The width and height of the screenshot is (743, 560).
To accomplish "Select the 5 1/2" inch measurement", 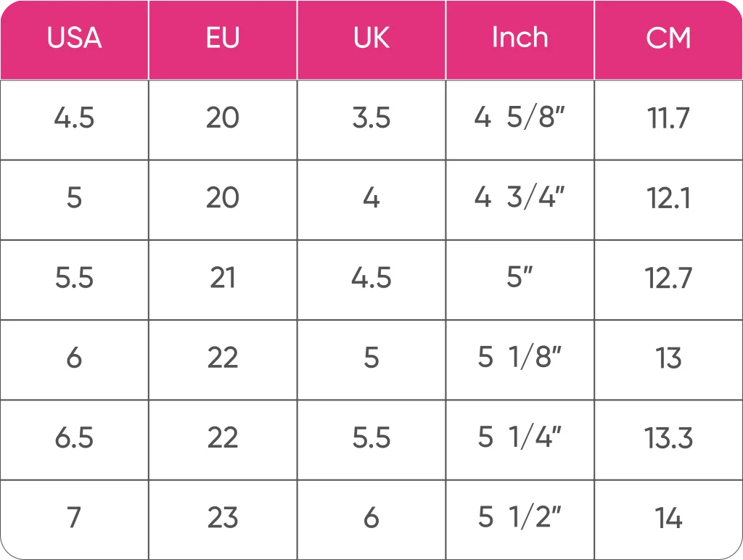I will pos(520,518).
